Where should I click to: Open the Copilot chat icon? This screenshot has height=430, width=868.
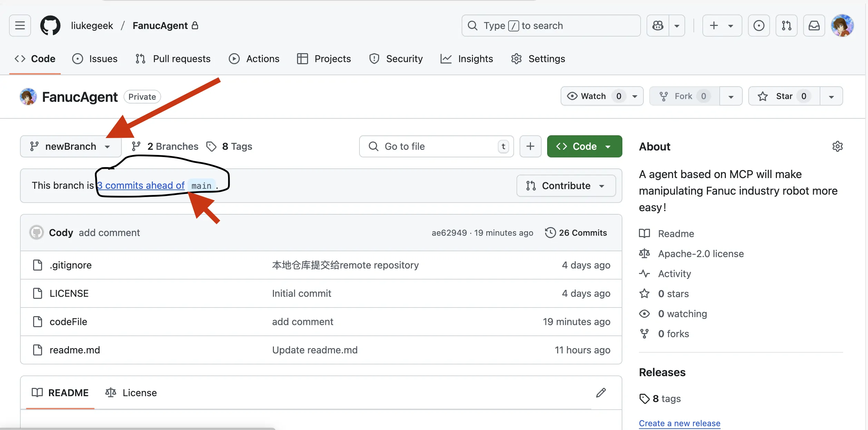click(658, 26)
